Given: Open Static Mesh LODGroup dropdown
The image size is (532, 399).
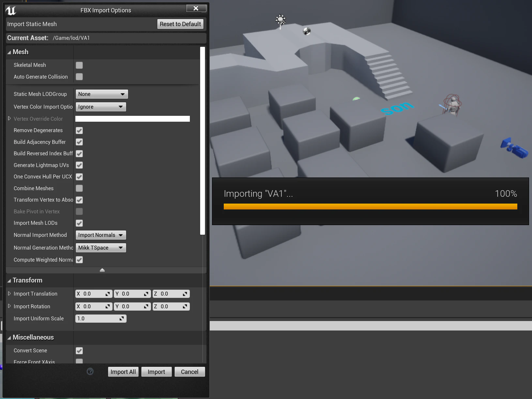Looking at the screenshot, I should pyautogui.click(x=102, y=94).
